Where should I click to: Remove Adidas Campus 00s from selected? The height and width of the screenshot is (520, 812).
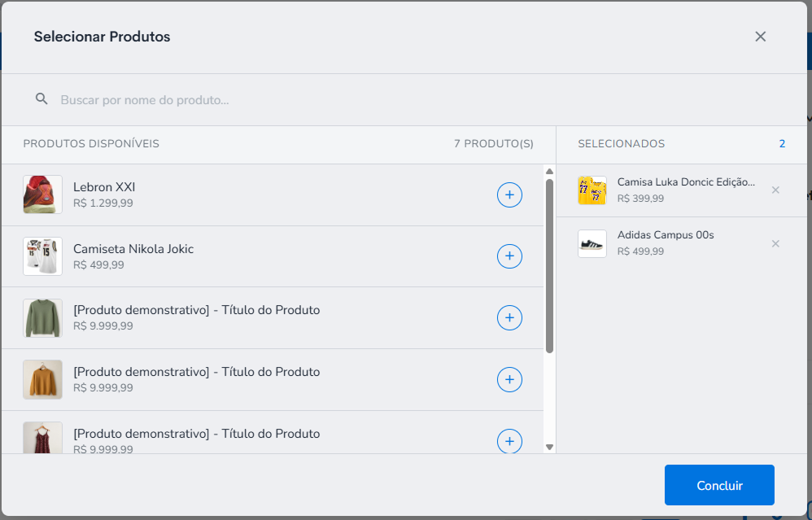[x=775, y=243]
